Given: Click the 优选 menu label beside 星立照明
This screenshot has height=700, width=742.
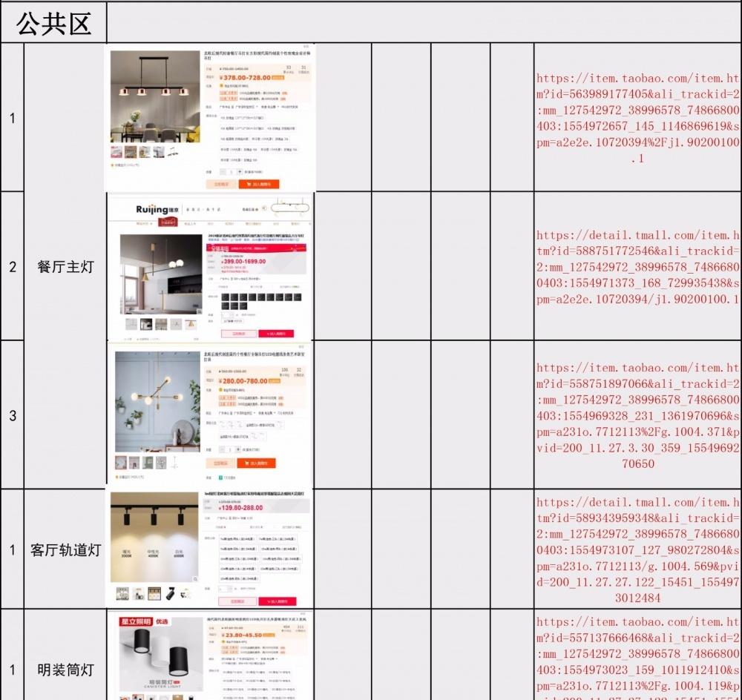Looking at the screenshot, I should coord(161,621).
